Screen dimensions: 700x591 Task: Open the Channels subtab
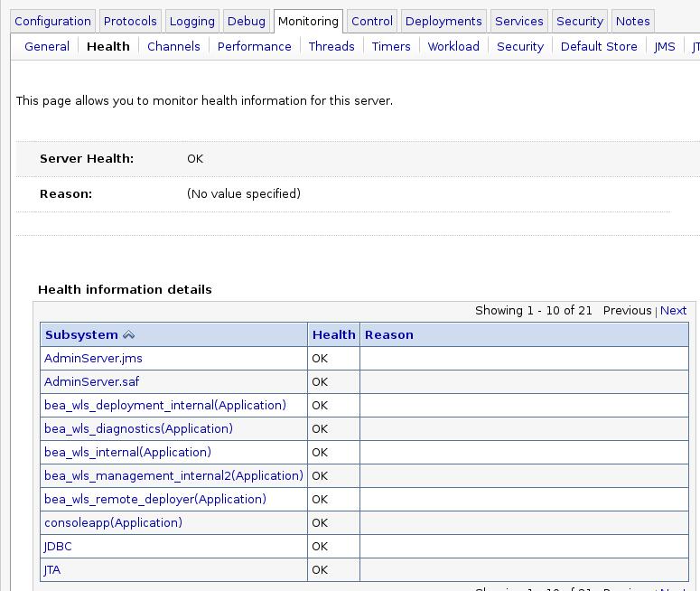click(x=173, y=46)
